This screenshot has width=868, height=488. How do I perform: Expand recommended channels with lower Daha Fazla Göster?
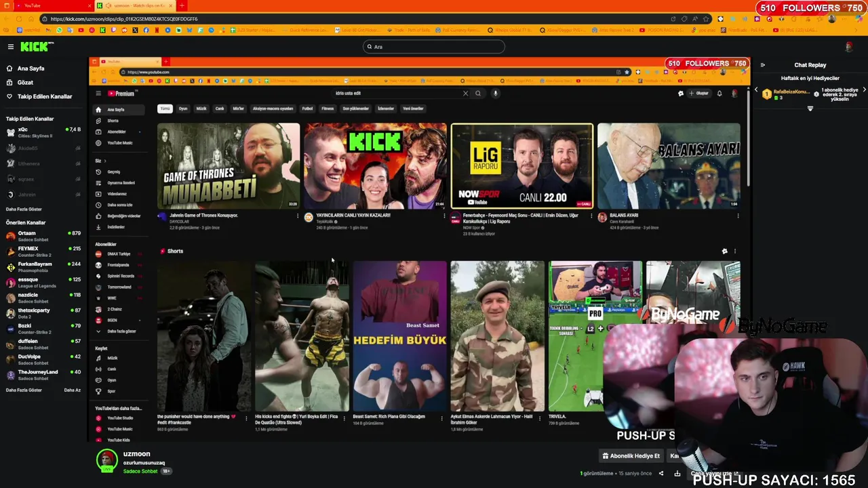click(x=24, y=390)
